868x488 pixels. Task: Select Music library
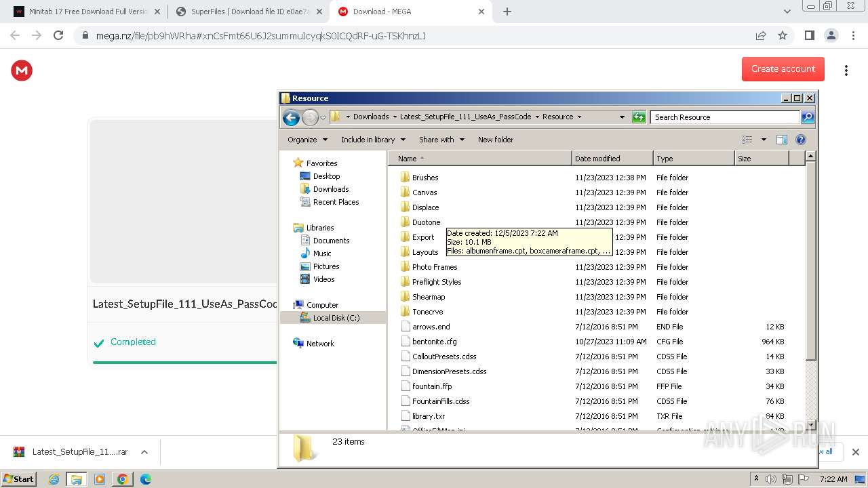[322, 253]
